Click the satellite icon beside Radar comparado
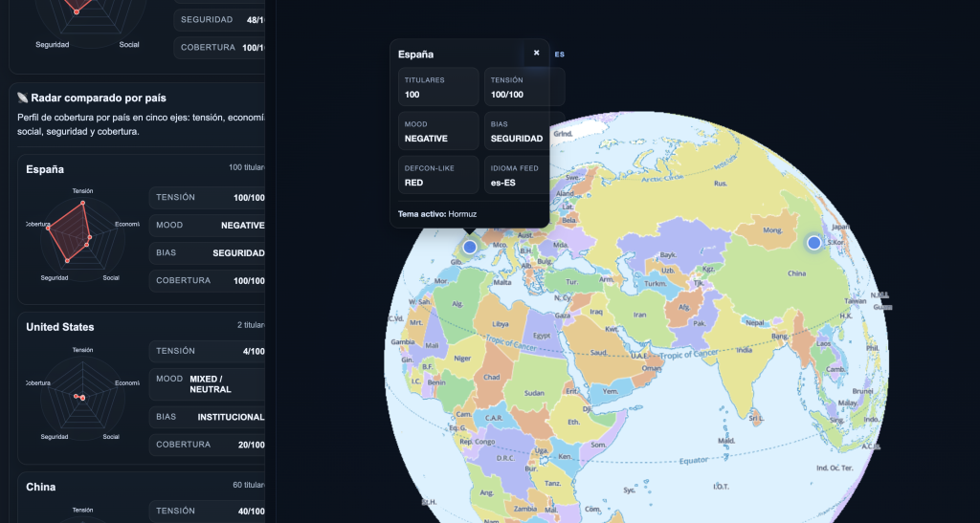 23,98
